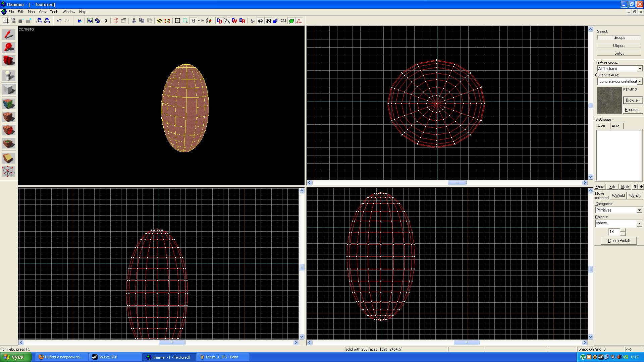Select the Selection (arrow) tool

[9, 35]
